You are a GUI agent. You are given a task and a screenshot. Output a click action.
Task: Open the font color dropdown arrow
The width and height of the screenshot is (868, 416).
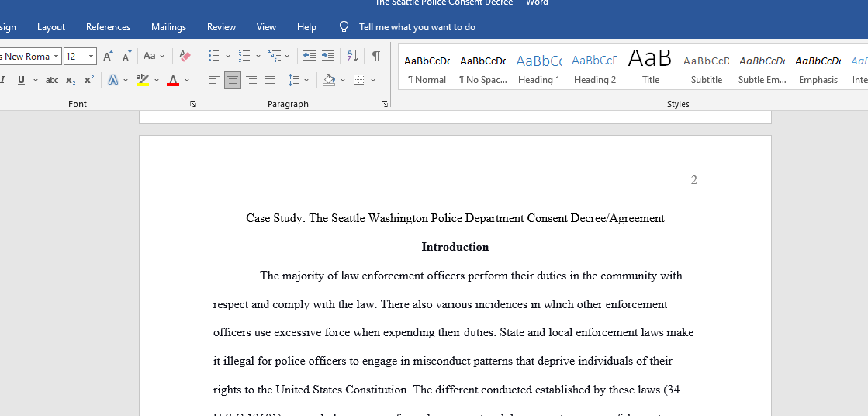point(186,80)
